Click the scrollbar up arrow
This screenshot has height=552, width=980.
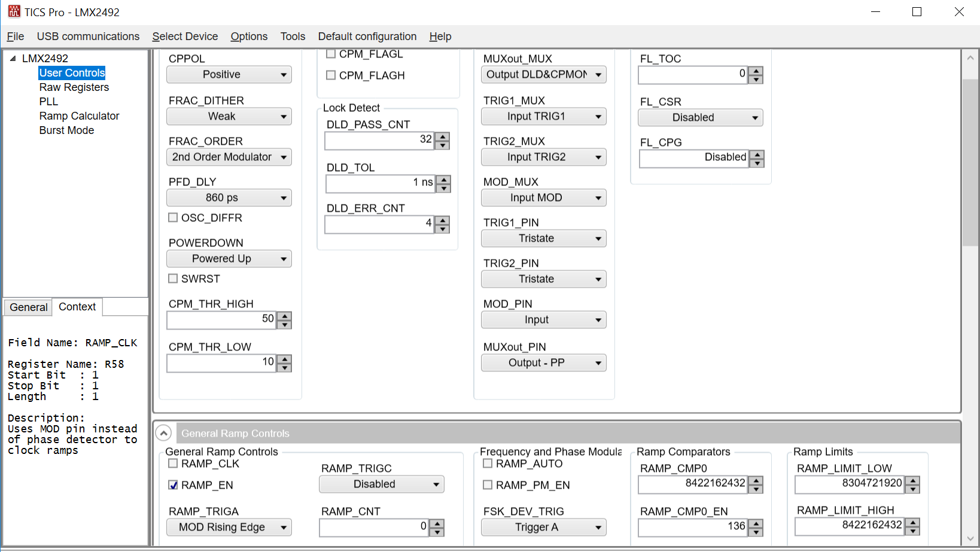[x=970, y=58]
